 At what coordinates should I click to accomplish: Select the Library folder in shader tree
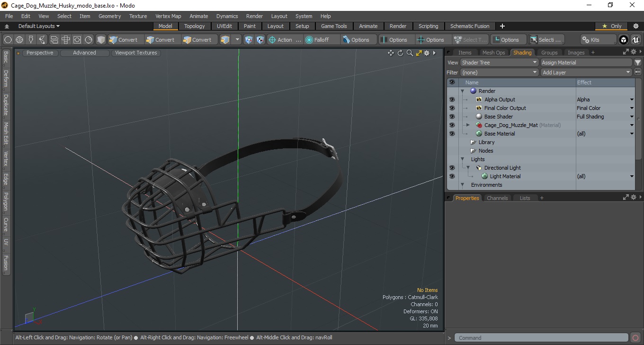(x=486, y=142)
